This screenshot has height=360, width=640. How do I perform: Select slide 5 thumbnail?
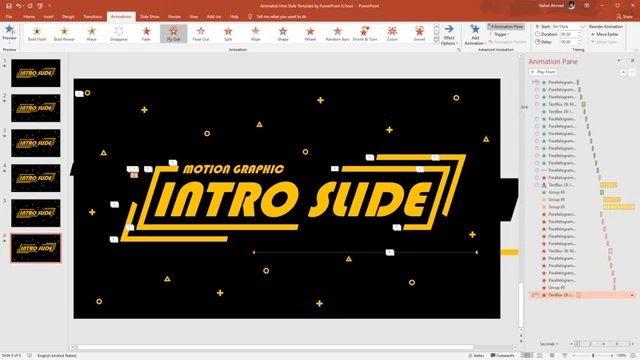(36, 213)
